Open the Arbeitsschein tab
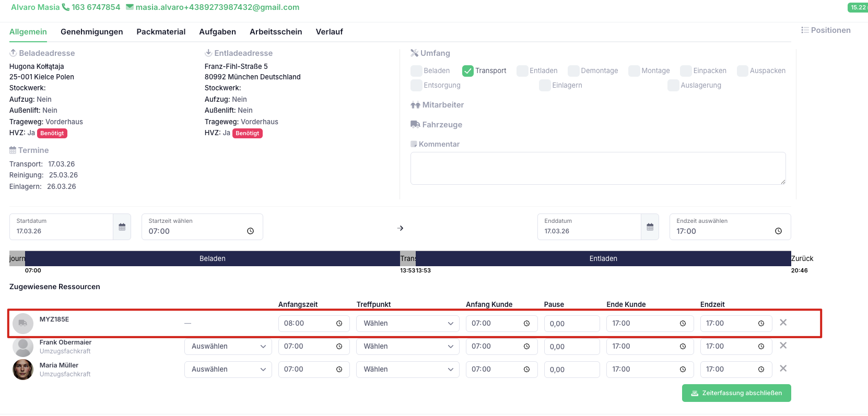The height and width of the screenshot is (416, 868). [276, 32]
